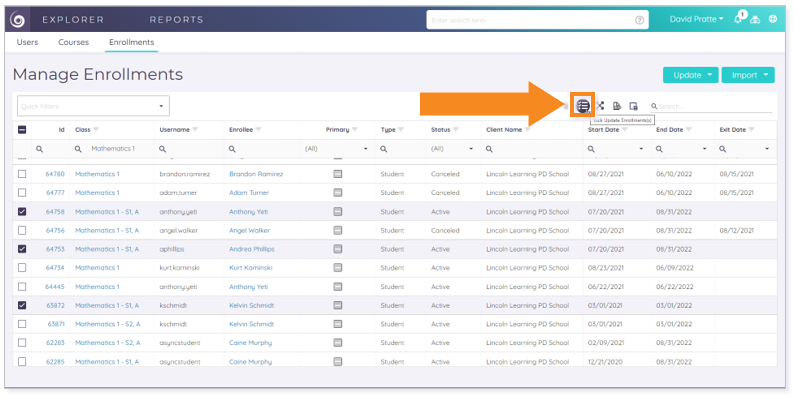Open the Kurt Kaminski enrollee link
The height and width of the screenshot is (398, 795).
250,268
